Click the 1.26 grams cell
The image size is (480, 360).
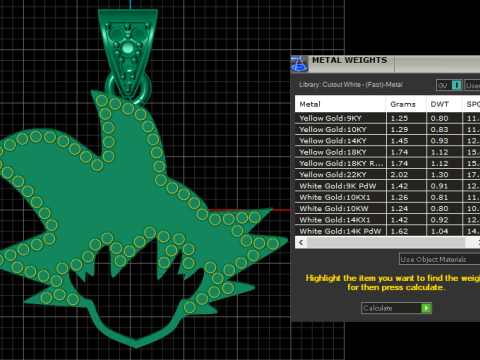406,197
